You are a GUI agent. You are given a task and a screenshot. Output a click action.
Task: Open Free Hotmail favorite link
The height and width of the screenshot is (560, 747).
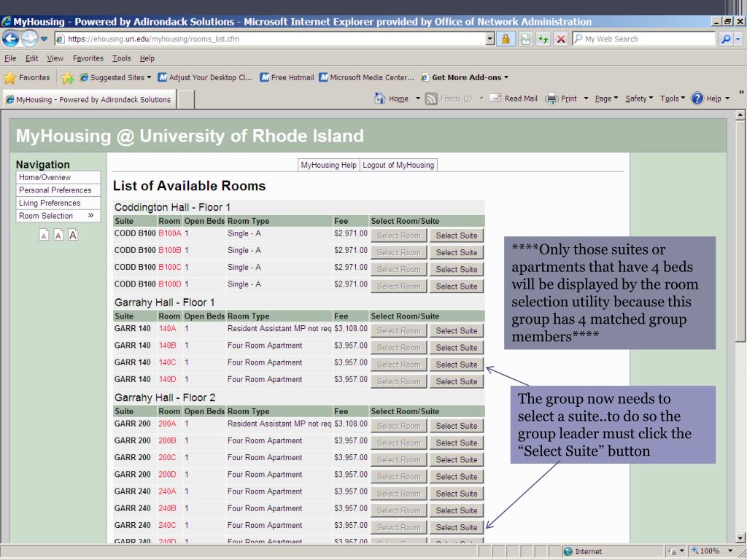(287, 77)
